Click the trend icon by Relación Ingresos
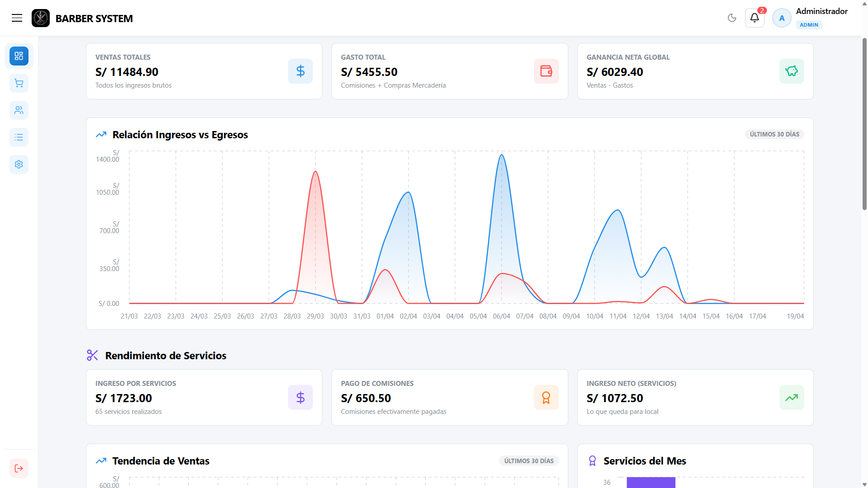 [x=101, y=135]
